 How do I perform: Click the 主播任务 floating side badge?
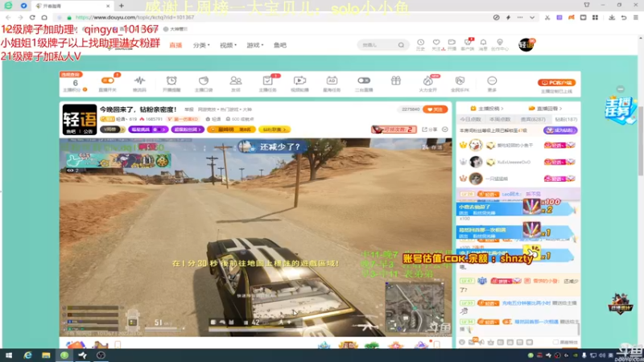620,110
